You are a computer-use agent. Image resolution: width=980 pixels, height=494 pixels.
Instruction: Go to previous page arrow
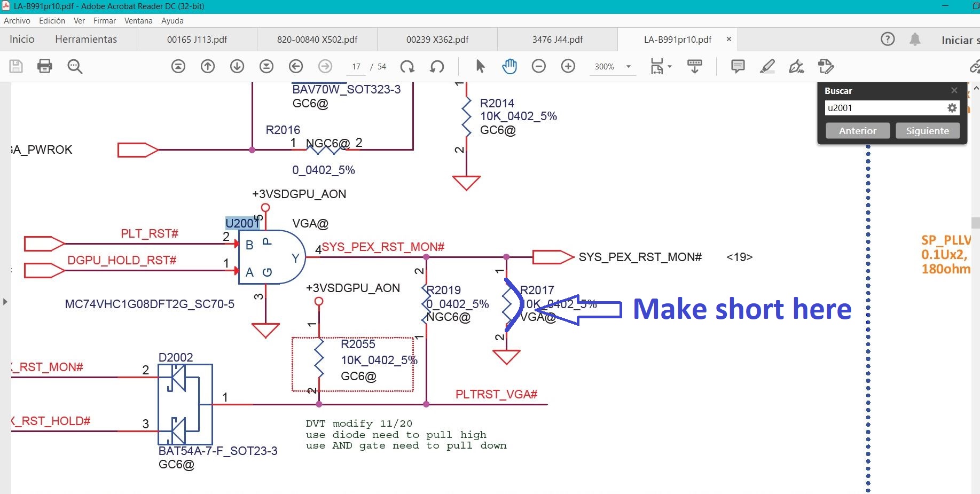click(208, 66)
